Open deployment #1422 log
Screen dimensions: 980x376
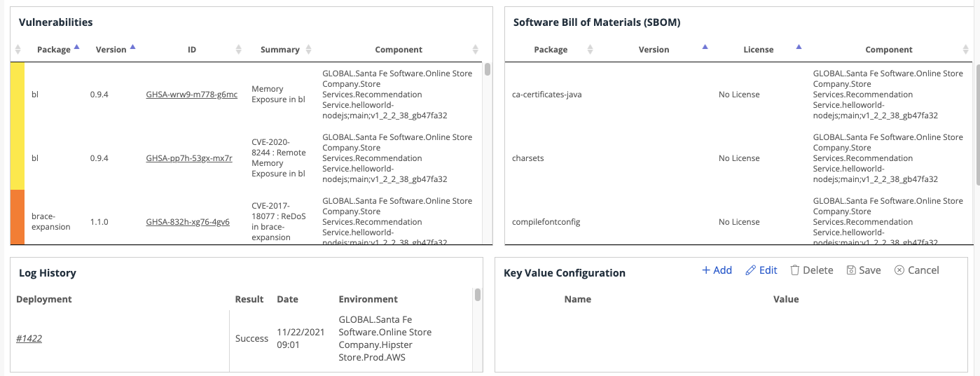29,338
